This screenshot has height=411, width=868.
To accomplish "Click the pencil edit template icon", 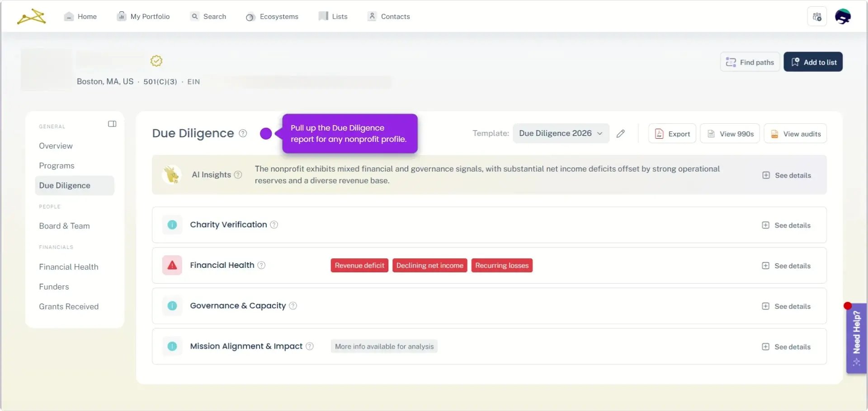I will pos(621,133).
